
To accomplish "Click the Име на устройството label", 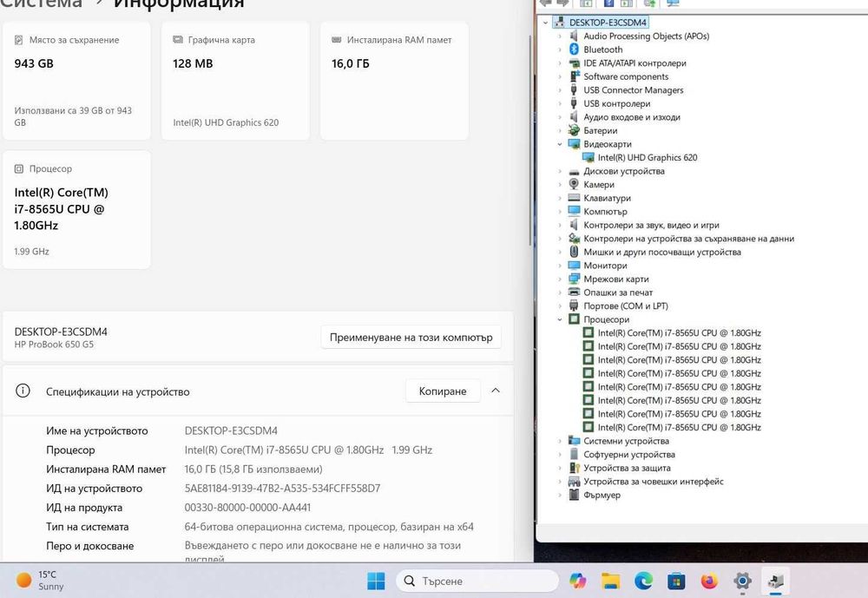I will click(x=97, y=430).
